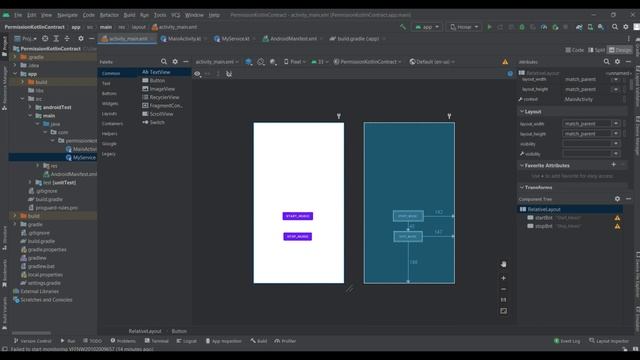This screenshot has height=360, width=640.
Task: Open the File menu
Action: click(x=18, y=15)
